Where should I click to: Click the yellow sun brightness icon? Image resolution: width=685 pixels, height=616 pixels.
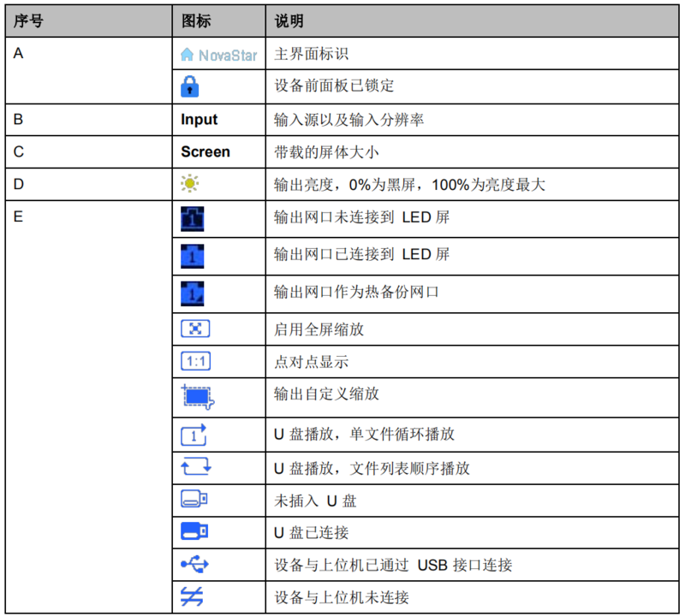pos(190,183)
